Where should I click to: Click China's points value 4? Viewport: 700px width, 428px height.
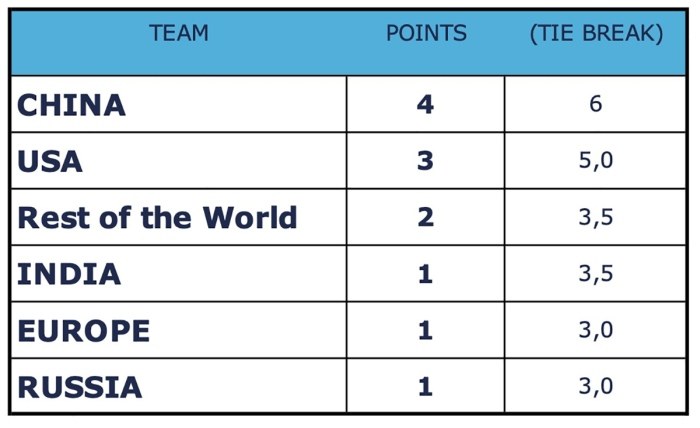click(x=426, y=104)
